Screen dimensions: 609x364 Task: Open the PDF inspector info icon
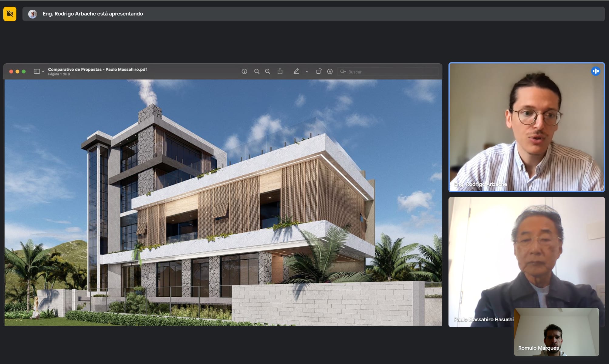click(244, 72)
